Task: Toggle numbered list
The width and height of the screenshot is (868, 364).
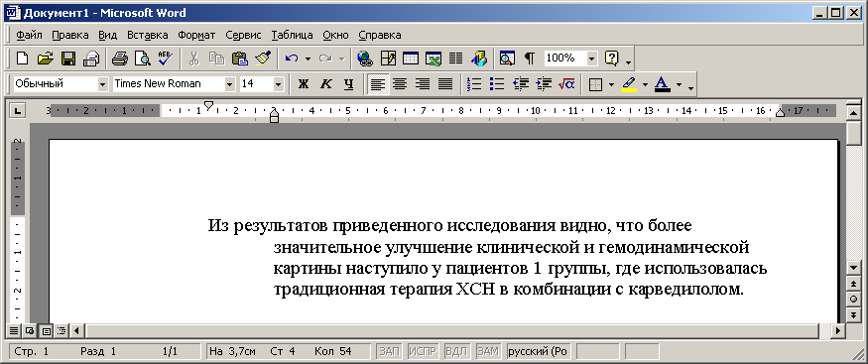Action: pos(474,84)
